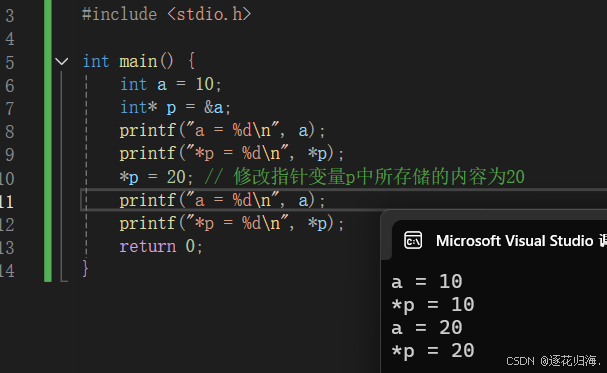Place cursor on 'int* p = &a;' line
The width and height of the screenshot is (607, 373).
[x=175, y=107]
